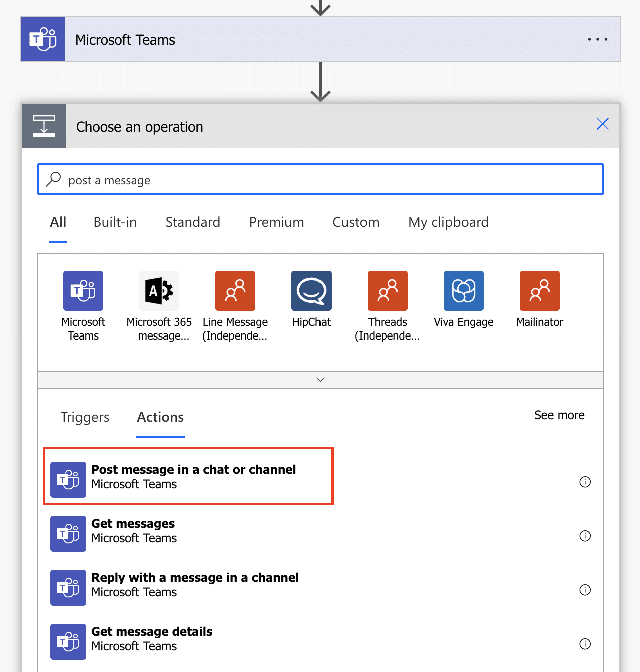
Task: Show info for Post message in chat action
Action: point(585,482)
